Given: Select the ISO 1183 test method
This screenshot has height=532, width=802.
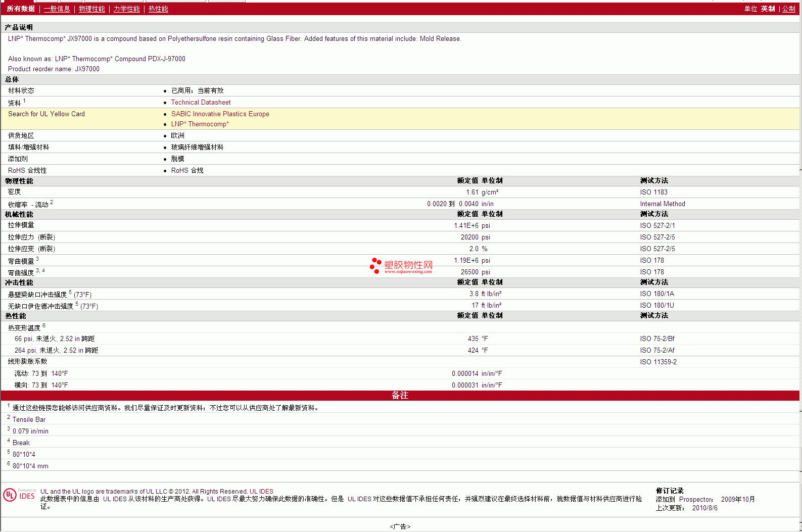Looking at the screenshot, I should [653, 192].
